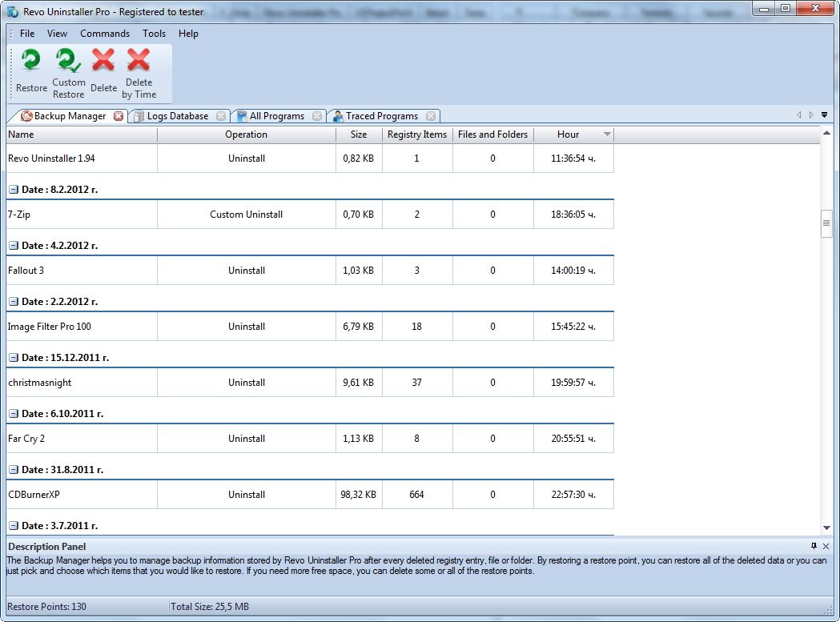840x622 pixels.
Task: Open the tab list dropdown arrow
Action: click(825, 115)
